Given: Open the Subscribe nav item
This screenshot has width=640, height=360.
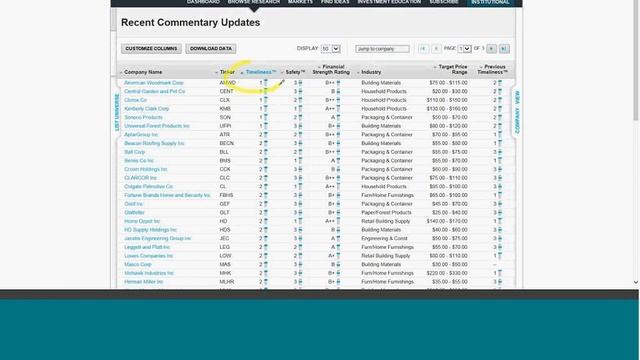Looking at the screenshot, I should [x=444, y=2].
